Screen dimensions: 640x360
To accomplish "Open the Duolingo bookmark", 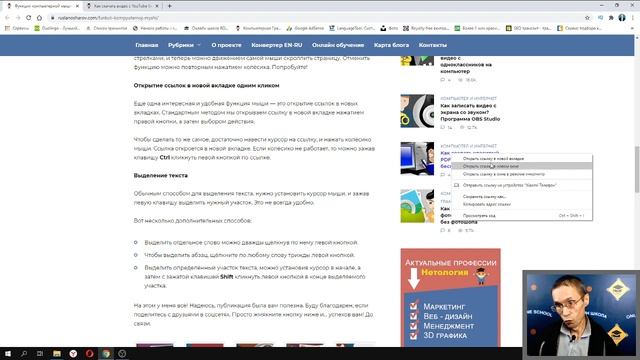I will (57, 29).
